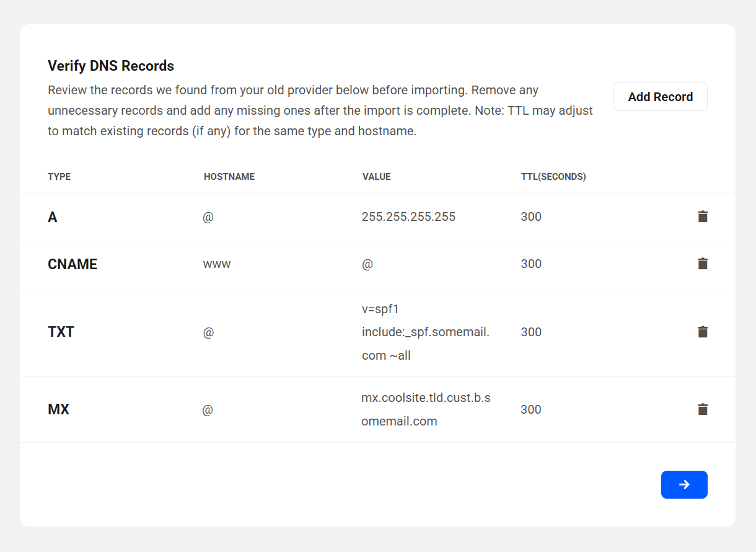Select the www hostname cell

point(217,264)
